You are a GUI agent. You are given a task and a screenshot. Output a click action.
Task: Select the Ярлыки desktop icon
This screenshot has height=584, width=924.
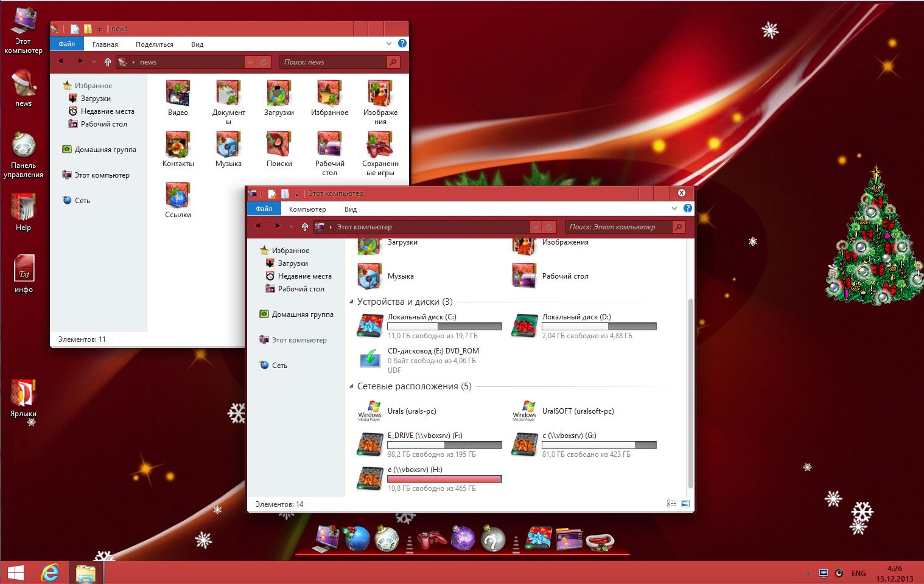tap(23, 398)
